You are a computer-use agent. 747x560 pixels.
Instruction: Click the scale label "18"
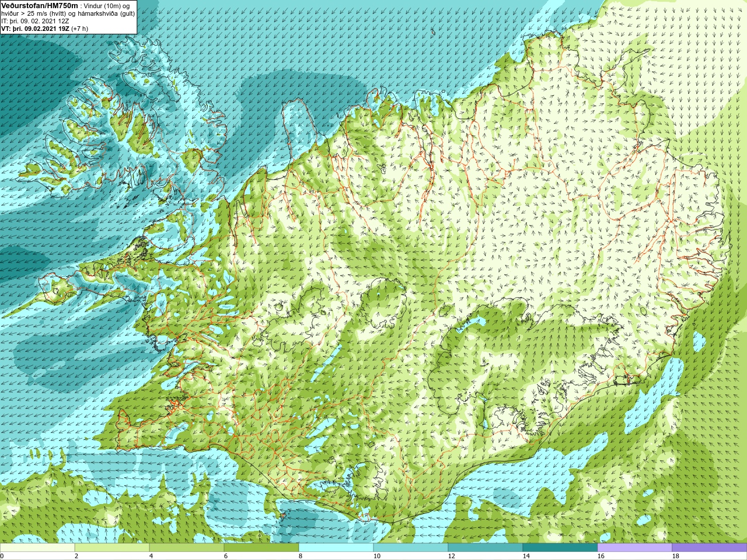coord(676,556)
